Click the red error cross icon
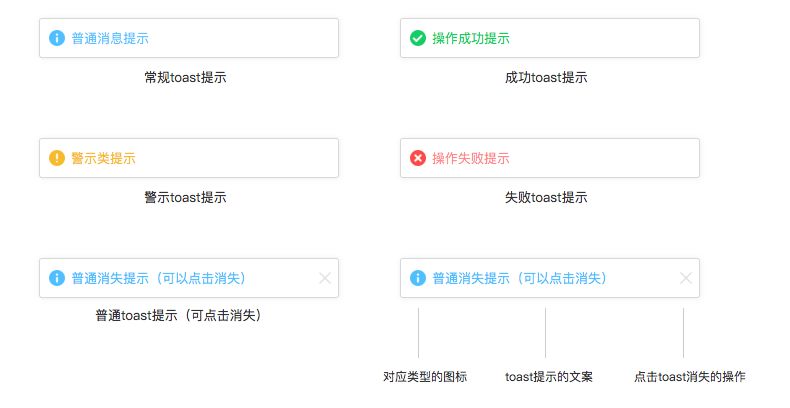790x408 pixels. pyautogui.click(x=418, y=158)
